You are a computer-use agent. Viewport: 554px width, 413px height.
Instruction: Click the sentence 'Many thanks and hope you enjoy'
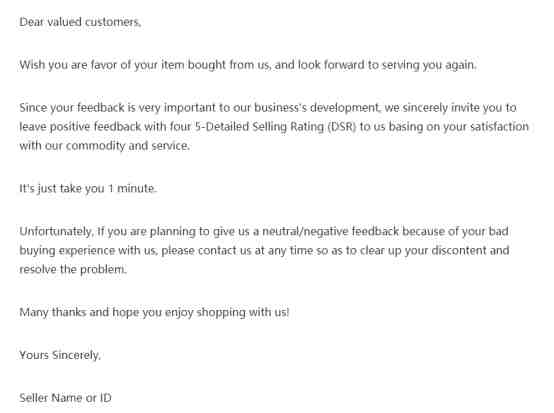(x=154, y=313)
